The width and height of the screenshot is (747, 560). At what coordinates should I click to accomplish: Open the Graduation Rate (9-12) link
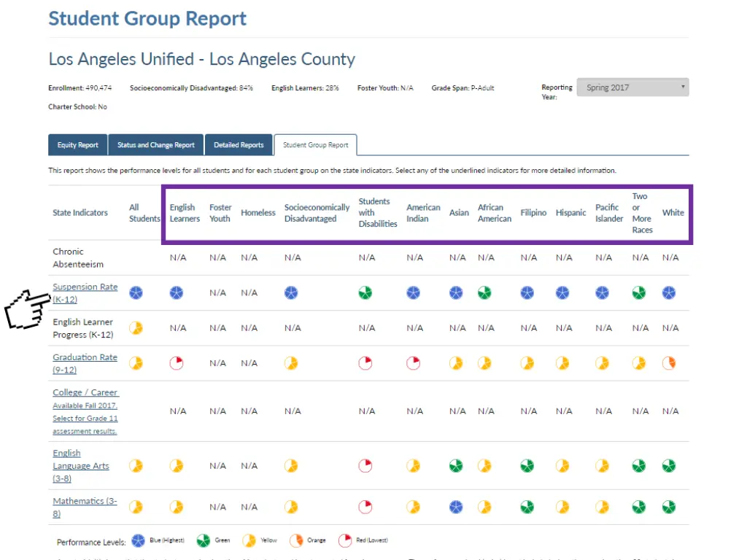(x=85, y=363)
